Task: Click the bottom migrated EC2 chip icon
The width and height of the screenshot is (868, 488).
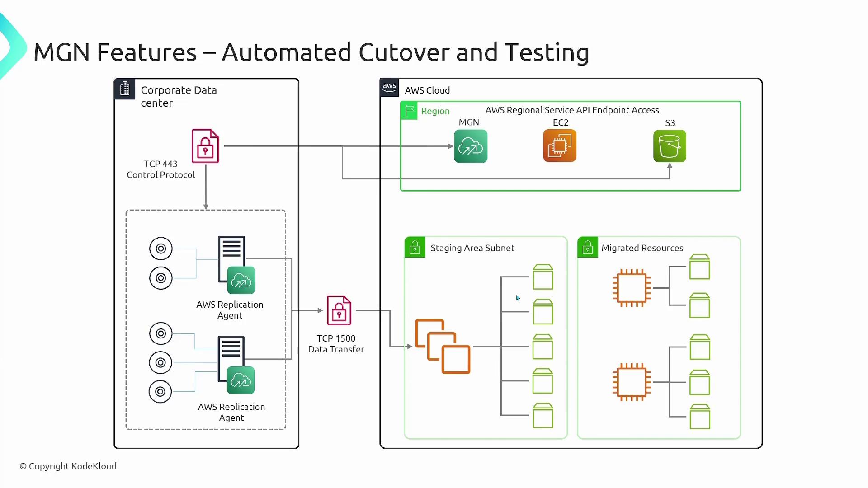Action: coord(632,382)
